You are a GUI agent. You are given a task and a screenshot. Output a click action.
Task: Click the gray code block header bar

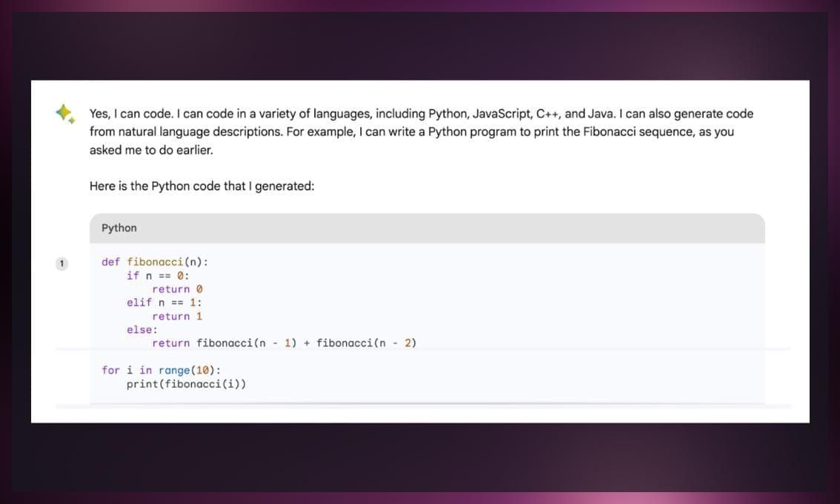click(427, 229)
